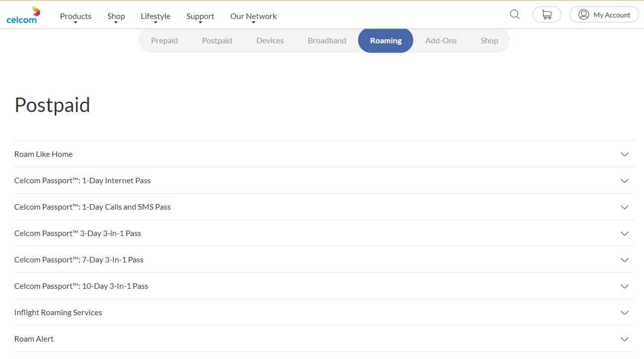The width and height of the screenshot is (644, 359).
Task: Open the Support menu
Action: pos(200,16)
